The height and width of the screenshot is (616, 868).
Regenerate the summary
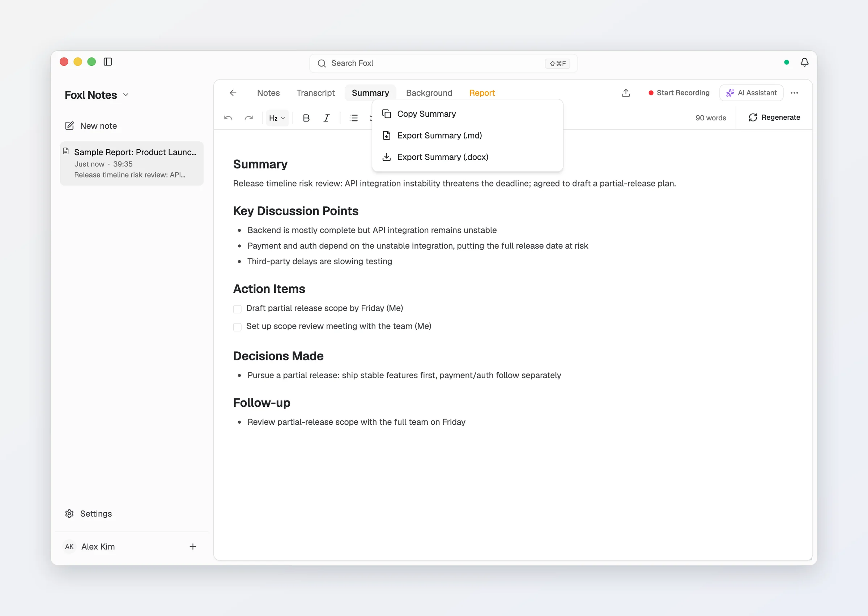point(774,117)
